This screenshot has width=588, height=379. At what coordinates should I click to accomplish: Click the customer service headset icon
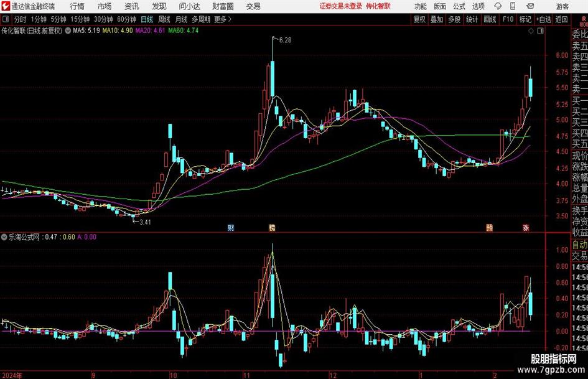click(x=498, y=6)
